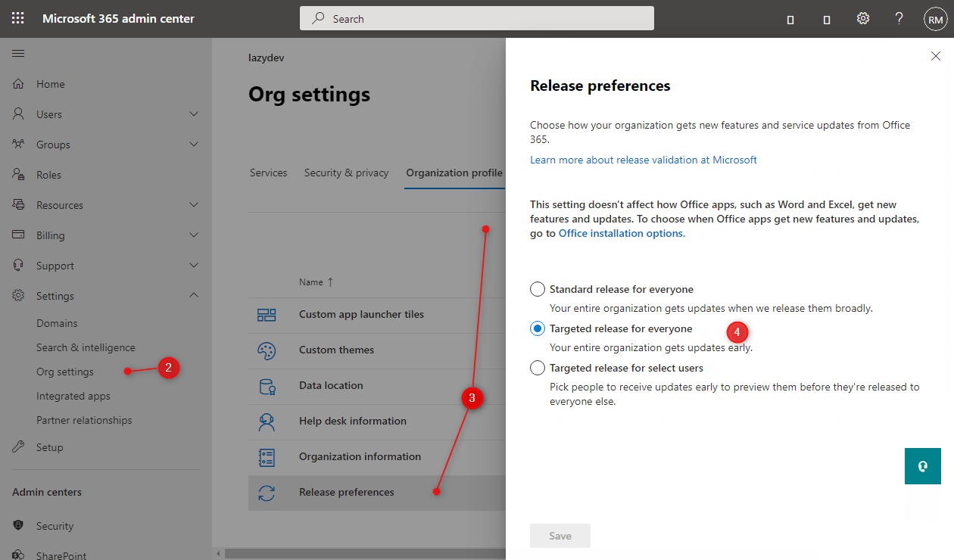The width and height of the screenshot is (954, 560).
Task: Open Partner relationships in sidebar
Action: [x=84, y=420]
